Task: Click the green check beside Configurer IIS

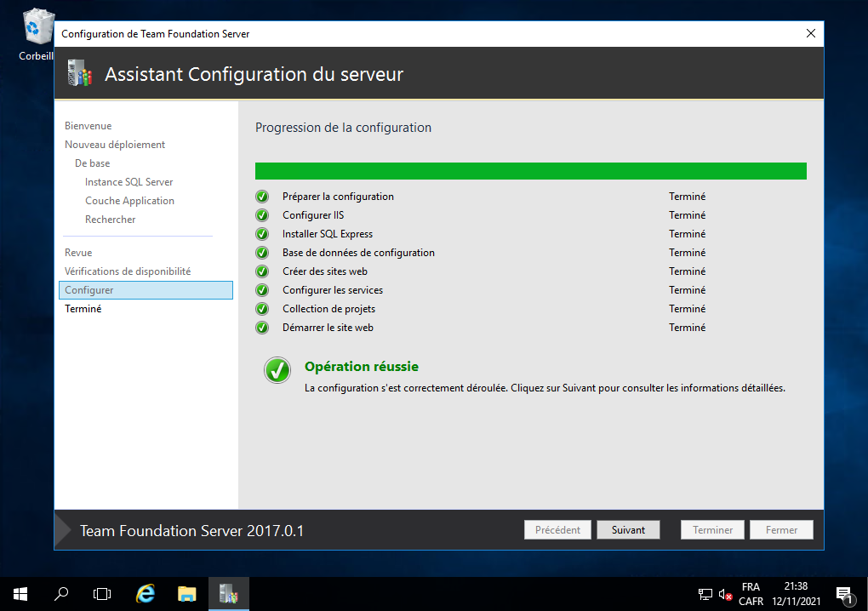Action: pyautogui.click(x=262, y=215)
